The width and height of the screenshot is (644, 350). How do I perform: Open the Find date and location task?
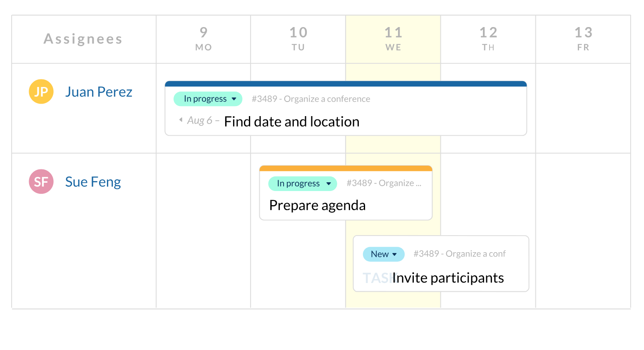point(291,122)
